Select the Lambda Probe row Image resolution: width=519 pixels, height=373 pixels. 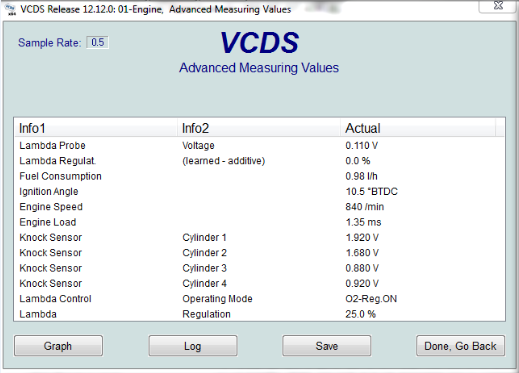click(x=259, y=145)
